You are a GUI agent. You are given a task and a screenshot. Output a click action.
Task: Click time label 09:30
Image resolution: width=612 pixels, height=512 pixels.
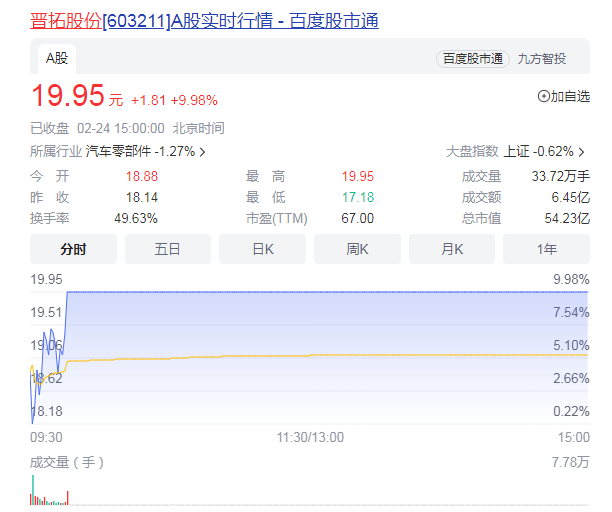pyautogui.click(x=46, y=437)
